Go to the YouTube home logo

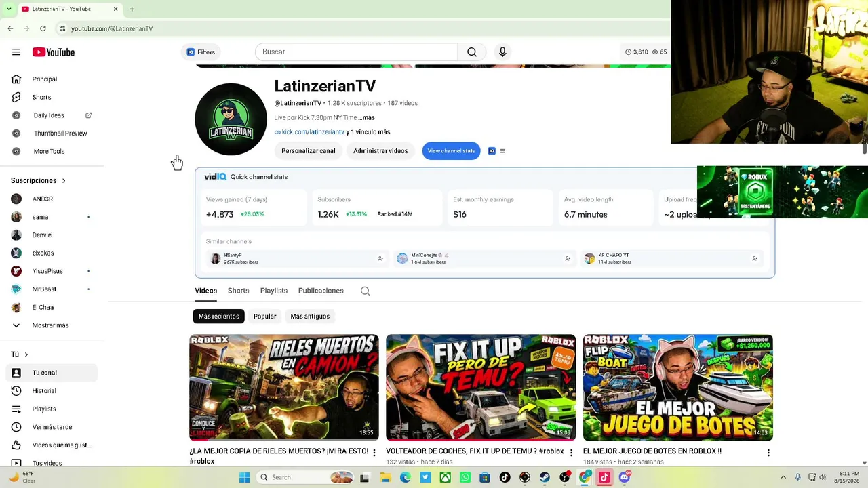click(53, 52)
